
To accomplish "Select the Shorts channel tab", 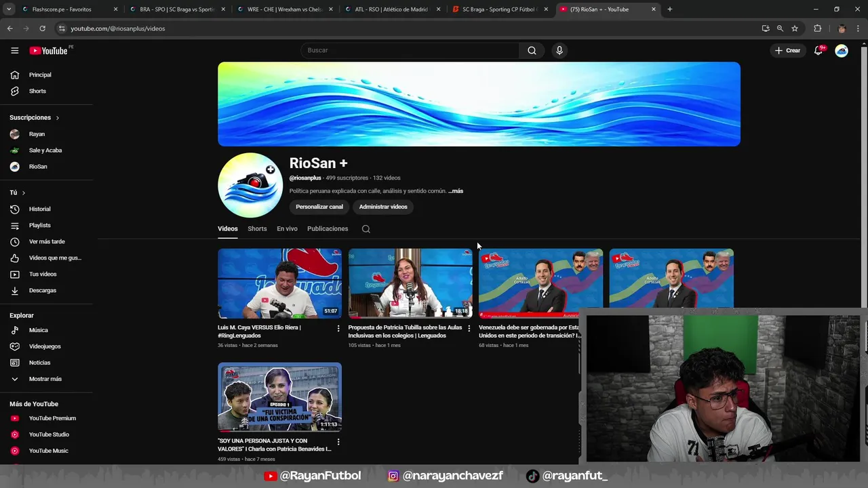I will (x=257, y=229).
